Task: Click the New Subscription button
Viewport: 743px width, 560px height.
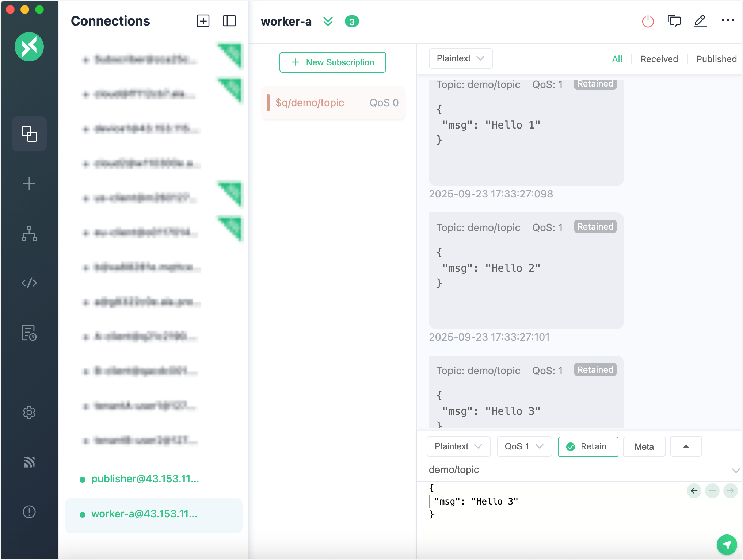Action: [x=332, y=62]
